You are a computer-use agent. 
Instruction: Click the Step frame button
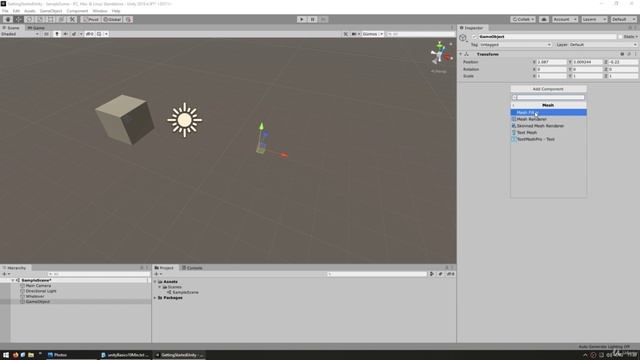323,19
